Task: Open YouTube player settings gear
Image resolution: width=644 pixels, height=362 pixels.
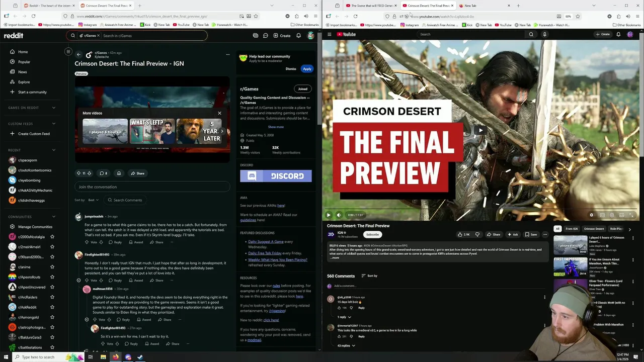Action: (x=612, y=215)
